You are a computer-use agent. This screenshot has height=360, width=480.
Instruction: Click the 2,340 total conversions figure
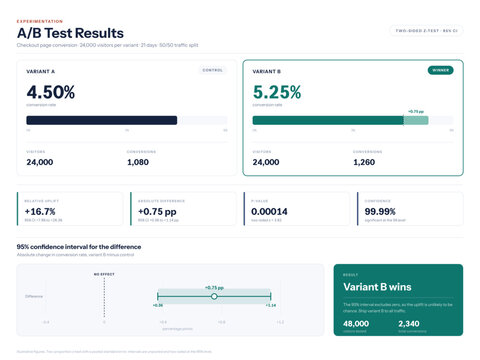409,324
